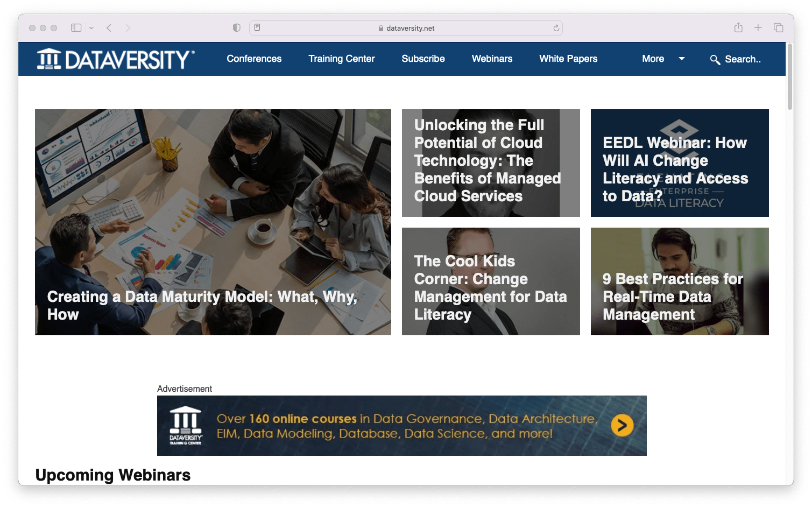Open the Share menu icon
The height and width of the screenshot is (508, 812).
tap(738, 27)
